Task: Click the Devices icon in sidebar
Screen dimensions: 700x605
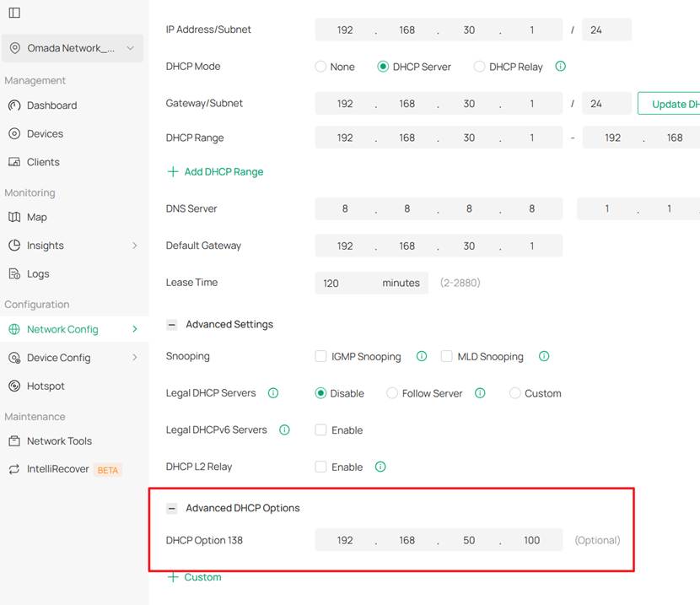Action: pyautogui.click(x=14, y=133)
